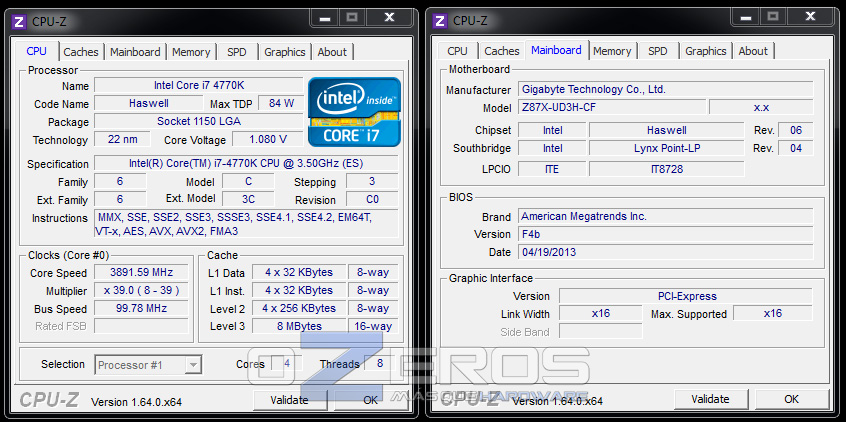Click the model revision field x.x
Screen dimensions: 846x422
point(761,107)
